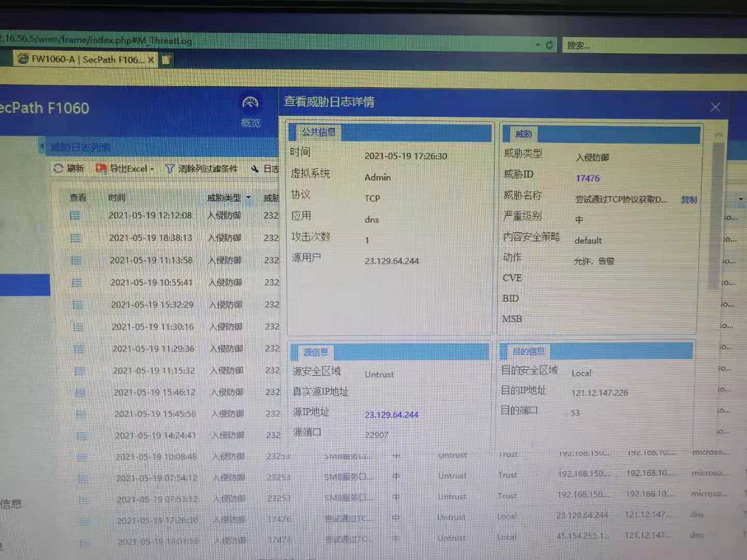Click the 查看 column header in the log list
Viewport: 747px width, 560px height.
[78, 198]
